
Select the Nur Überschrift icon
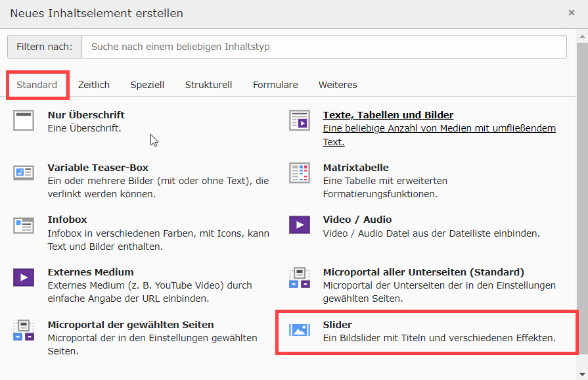(24, 120)
